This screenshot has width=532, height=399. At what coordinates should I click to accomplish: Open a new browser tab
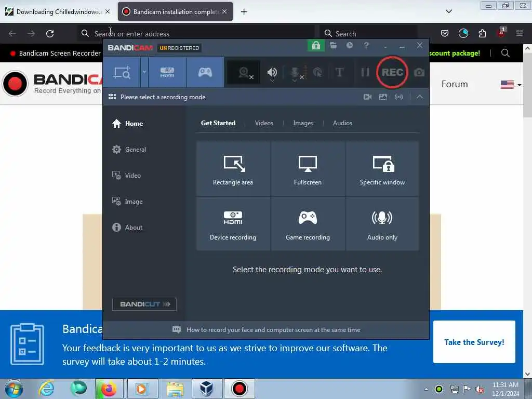click(x=244, y=12)
